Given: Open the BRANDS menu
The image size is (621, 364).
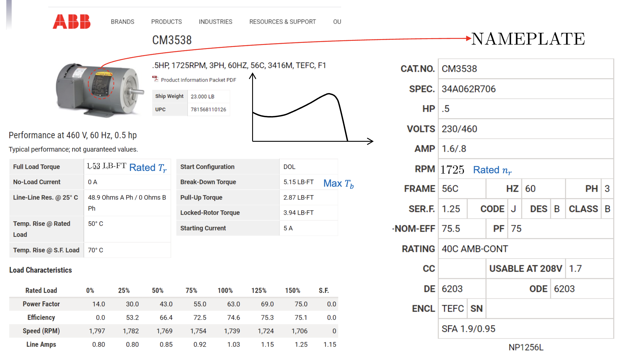Looking at the screenshot, I should pos(122,22).
